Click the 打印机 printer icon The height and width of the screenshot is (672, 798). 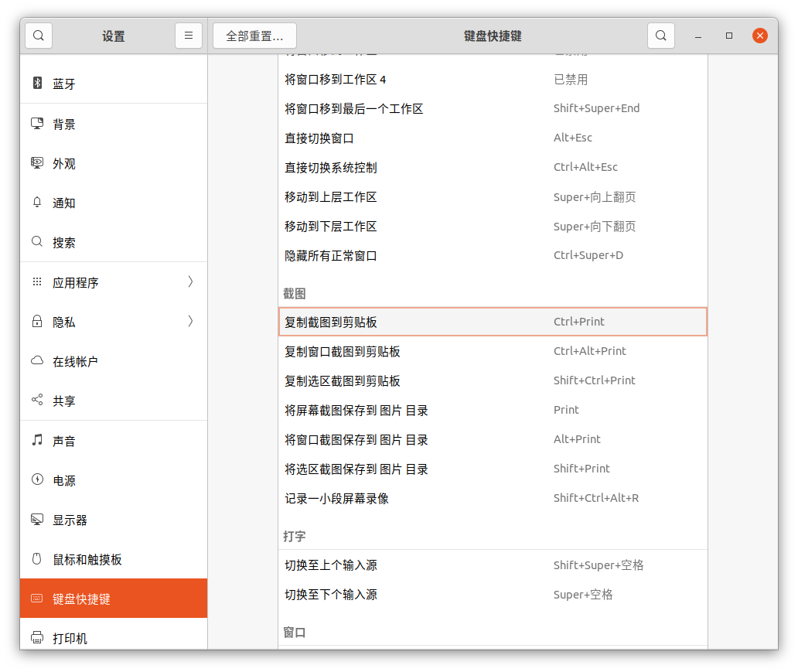pos(37,637)
